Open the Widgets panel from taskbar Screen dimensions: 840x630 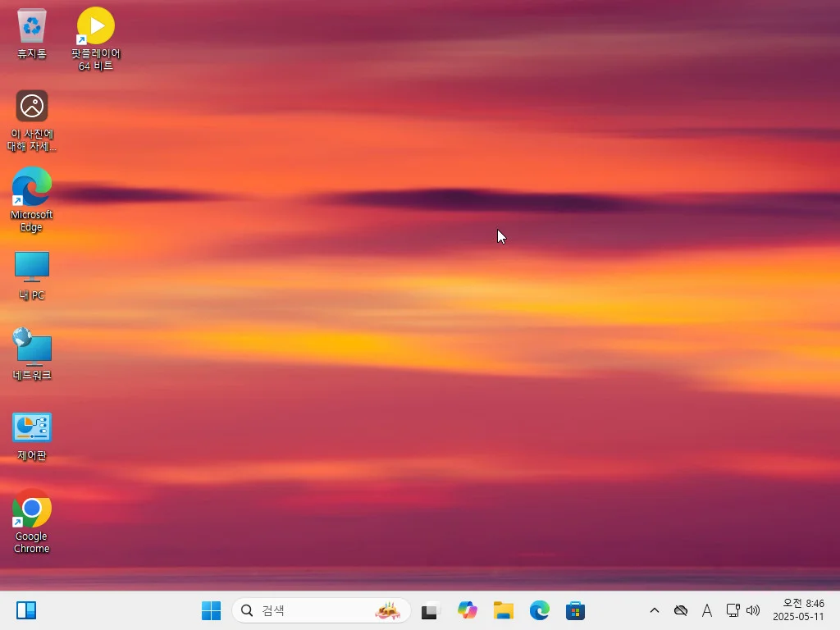point(26,610)
